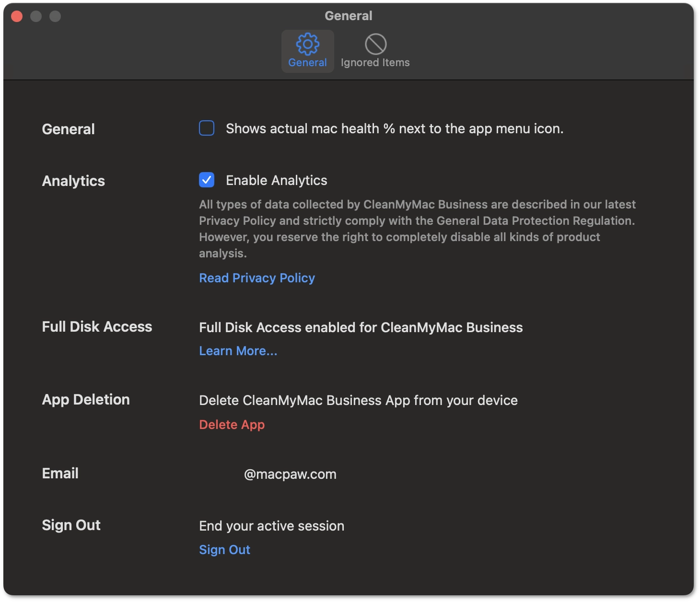Click 'End your active session' text
700x602 pixels.
(x=271, y=526)
